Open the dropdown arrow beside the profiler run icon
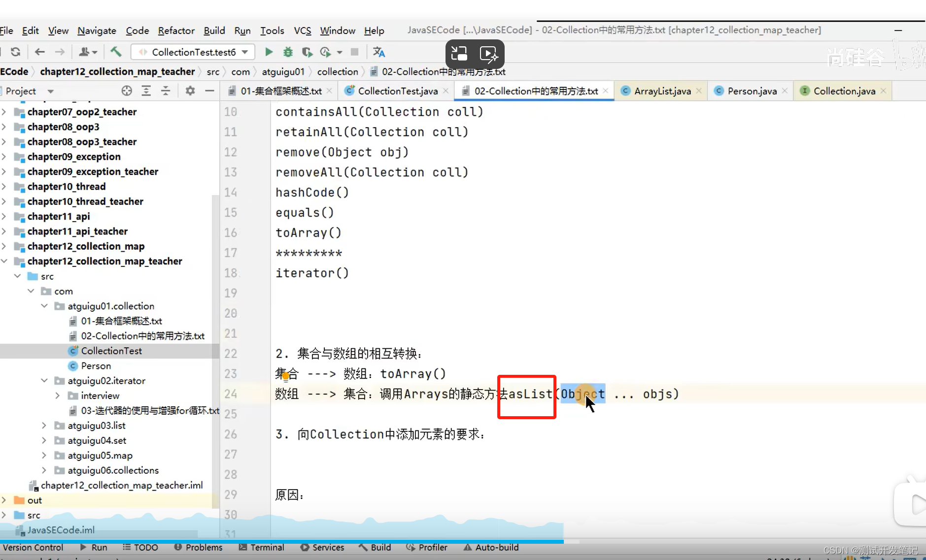 pos(340,52)
